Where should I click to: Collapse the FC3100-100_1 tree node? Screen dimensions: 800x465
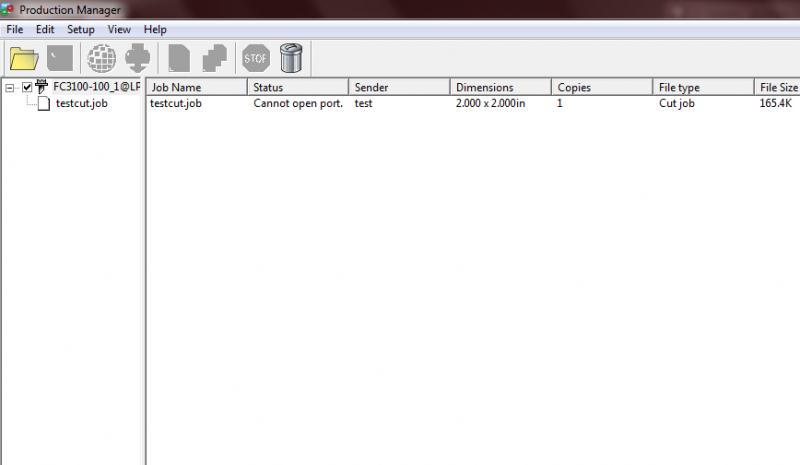point(10,88)
